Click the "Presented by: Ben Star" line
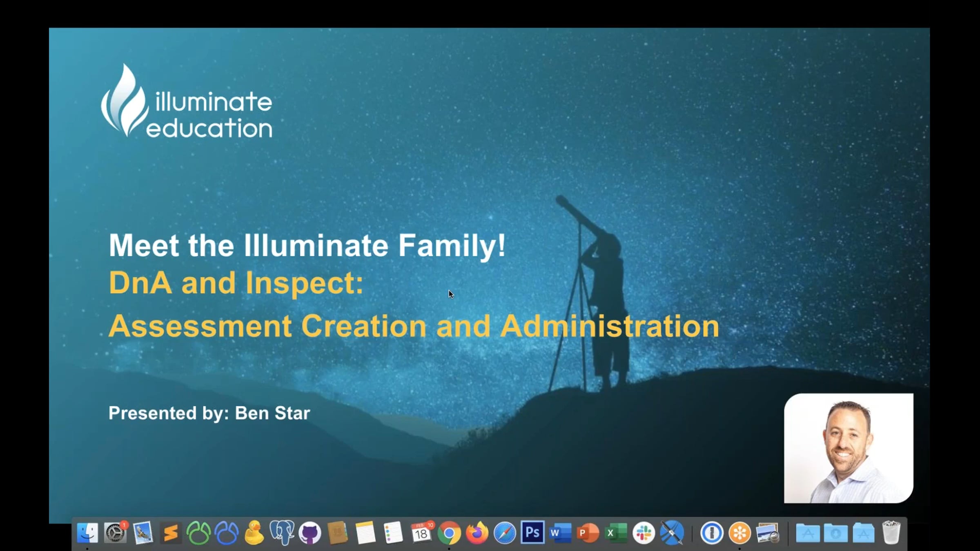Viewport: 980px width, 551px height. (209, 413)
